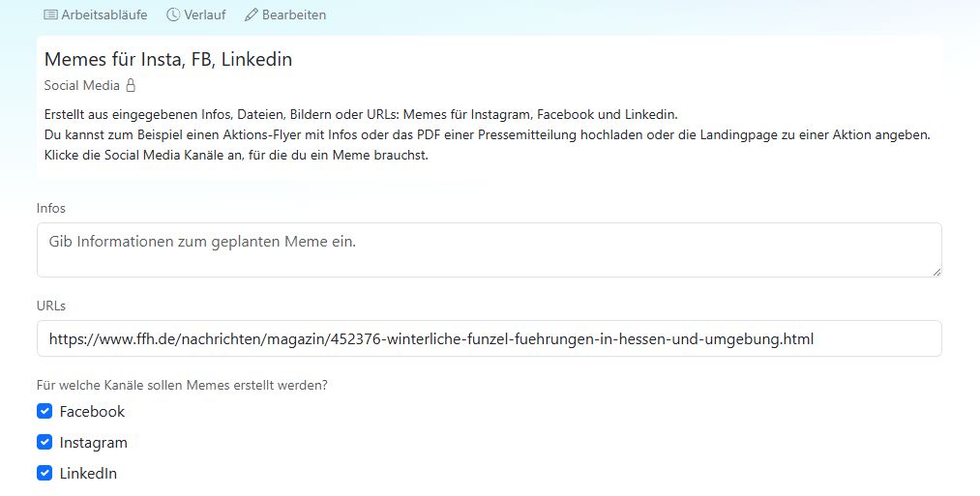This screenshot has height=496, width=980.
Task: Click the Social Media category label
Action: click(82, 85)
